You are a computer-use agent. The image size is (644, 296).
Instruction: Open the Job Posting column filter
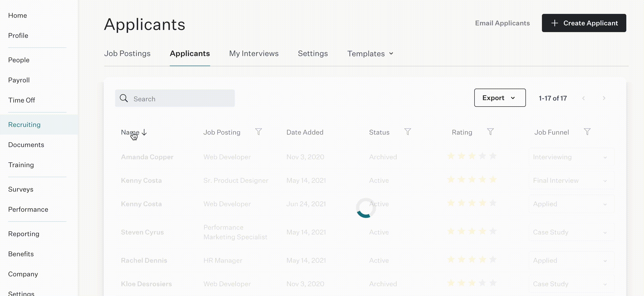pyautogui.click(x=258, y=132)
